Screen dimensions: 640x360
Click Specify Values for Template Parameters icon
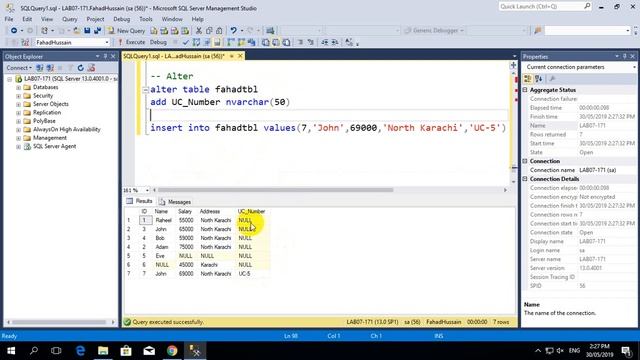[x=349, y=42]
